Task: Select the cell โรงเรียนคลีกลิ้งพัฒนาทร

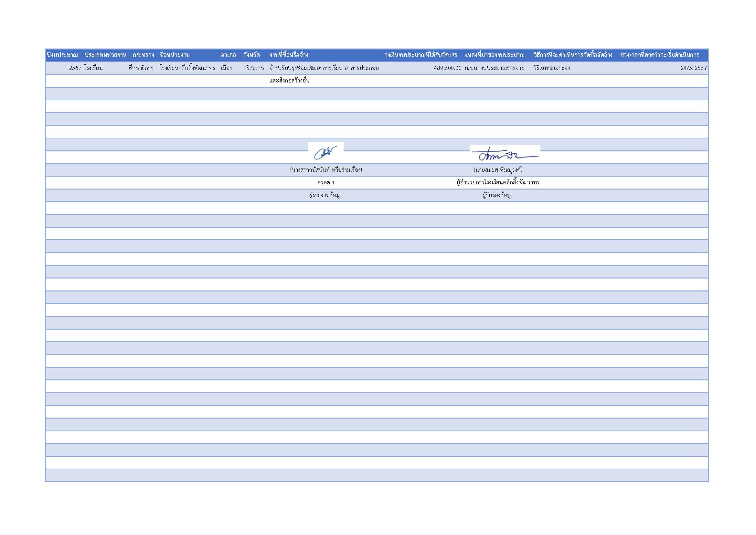Action: (187, 68)
